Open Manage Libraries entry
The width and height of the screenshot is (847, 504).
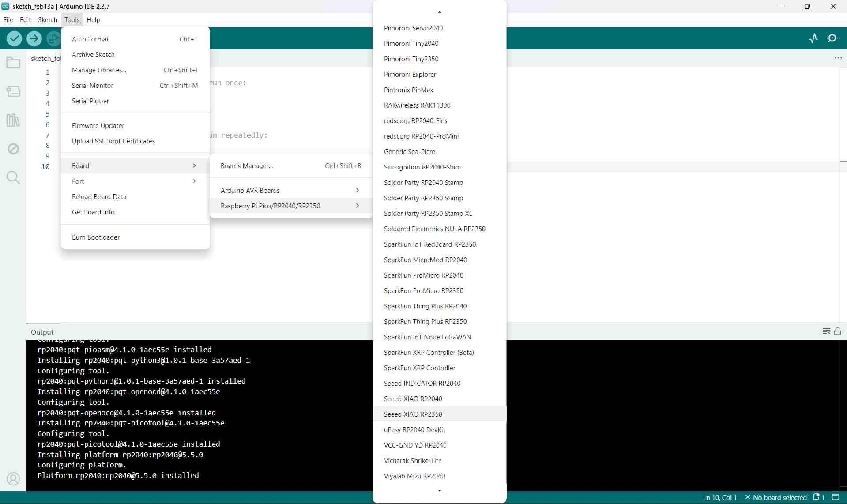[x=135, y=70]
